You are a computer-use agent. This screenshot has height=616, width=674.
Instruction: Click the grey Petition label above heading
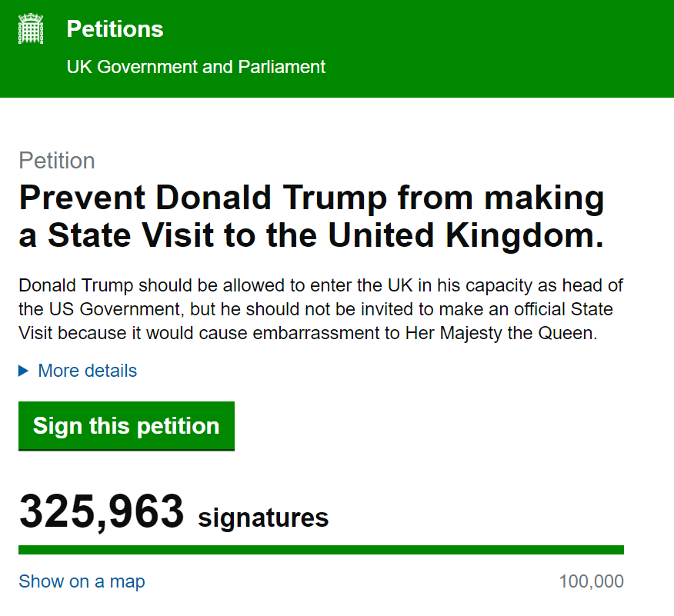[x=57, y=161]
